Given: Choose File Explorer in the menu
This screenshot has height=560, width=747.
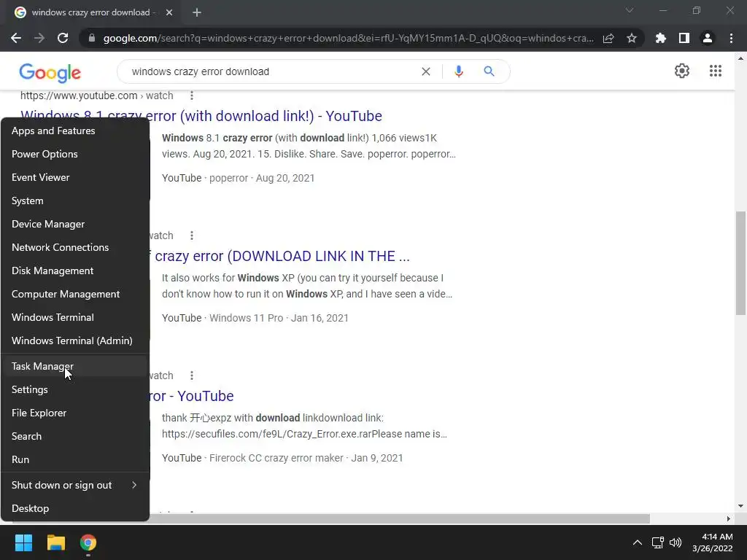Looking at the screenshot, I should 75,413.
